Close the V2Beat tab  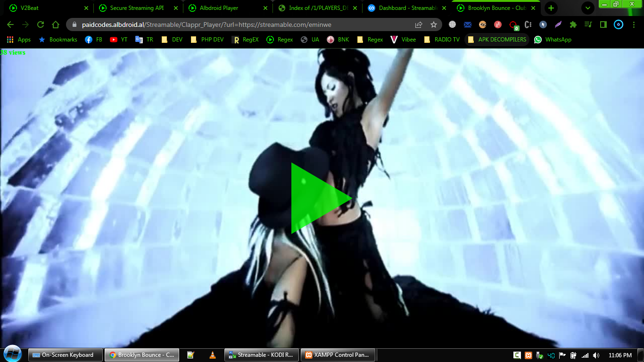pos(86,8)
